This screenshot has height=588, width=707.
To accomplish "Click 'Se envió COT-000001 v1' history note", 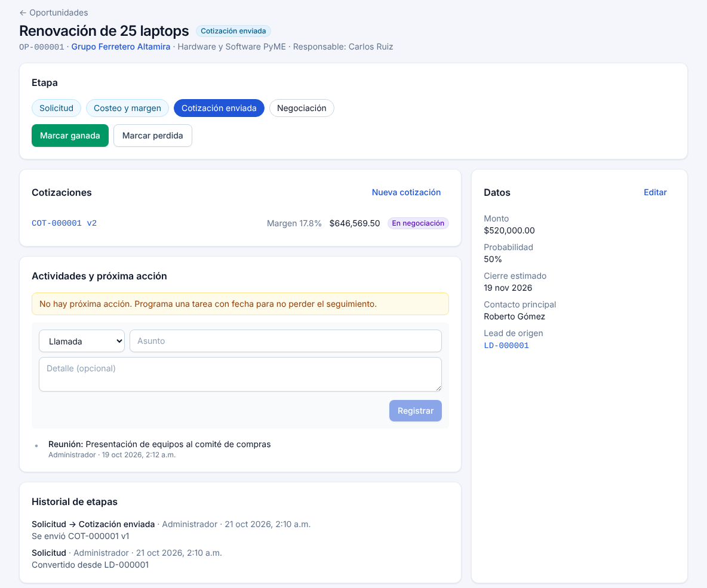I will coord(80,536).
